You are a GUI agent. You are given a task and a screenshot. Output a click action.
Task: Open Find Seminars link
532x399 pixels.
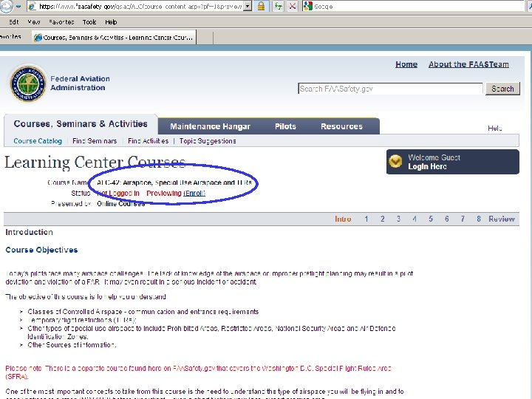click(x=95, y=141)
